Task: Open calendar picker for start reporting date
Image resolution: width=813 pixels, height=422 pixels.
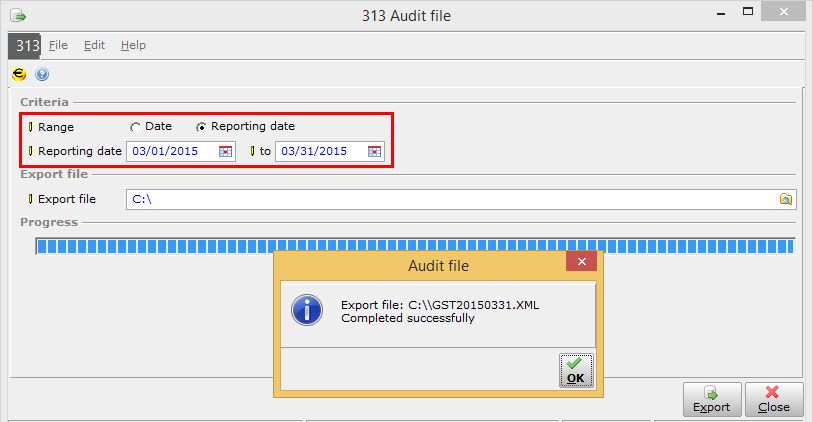Action: coord(226,152)
